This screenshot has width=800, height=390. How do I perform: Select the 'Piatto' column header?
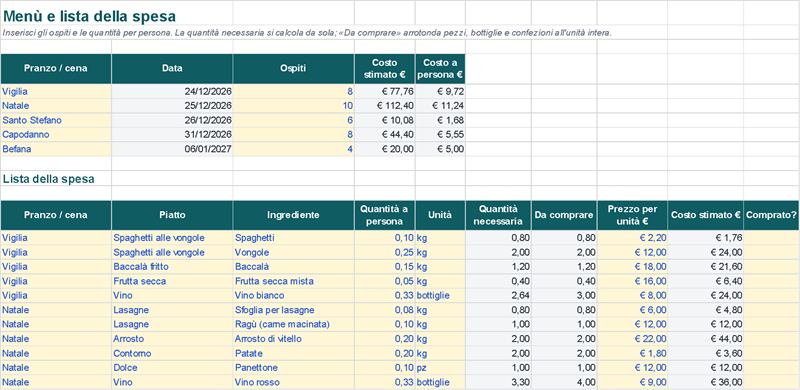(172, 215)
